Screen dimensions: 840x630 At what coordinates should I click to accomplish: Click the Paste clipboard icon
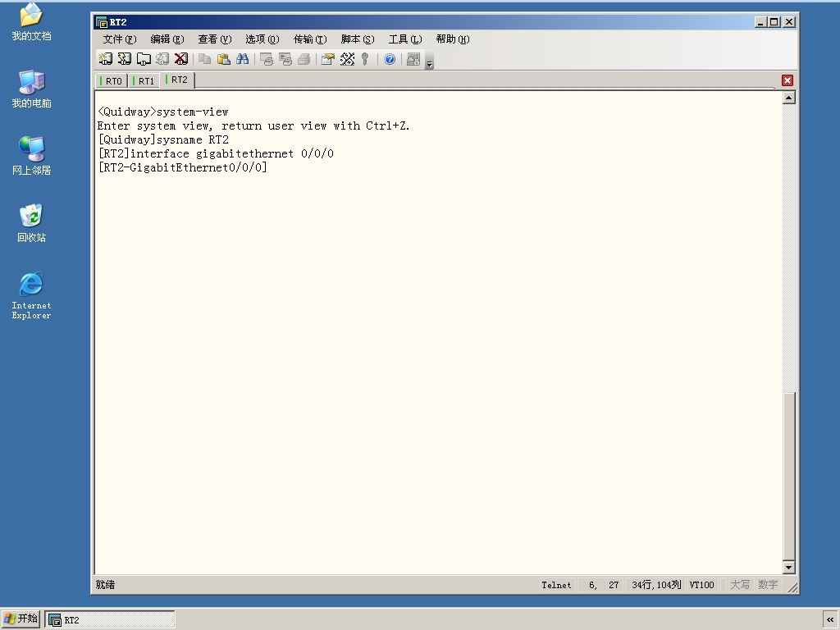click(x=223, y=59)
